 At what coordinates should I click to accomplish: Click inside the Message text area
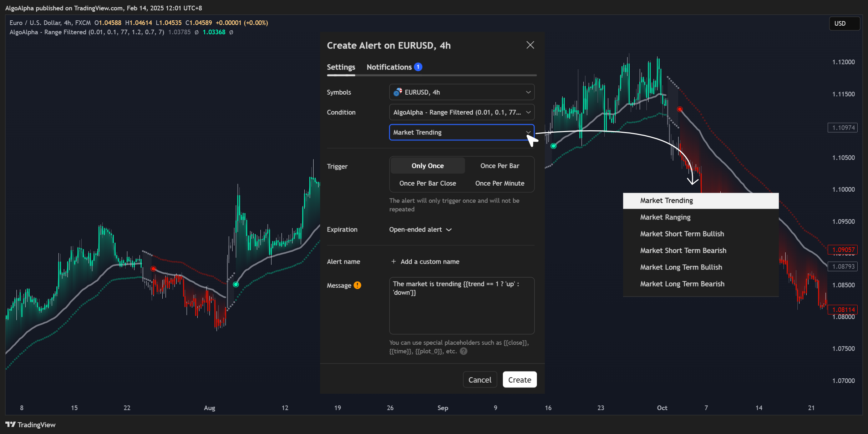point(462,306)
